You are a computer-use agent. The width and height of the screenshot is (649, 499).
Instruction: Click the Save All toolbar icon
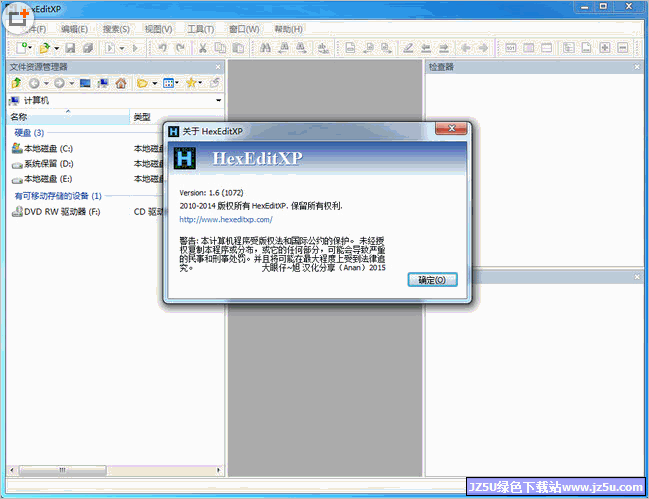[x=88, y=48]
